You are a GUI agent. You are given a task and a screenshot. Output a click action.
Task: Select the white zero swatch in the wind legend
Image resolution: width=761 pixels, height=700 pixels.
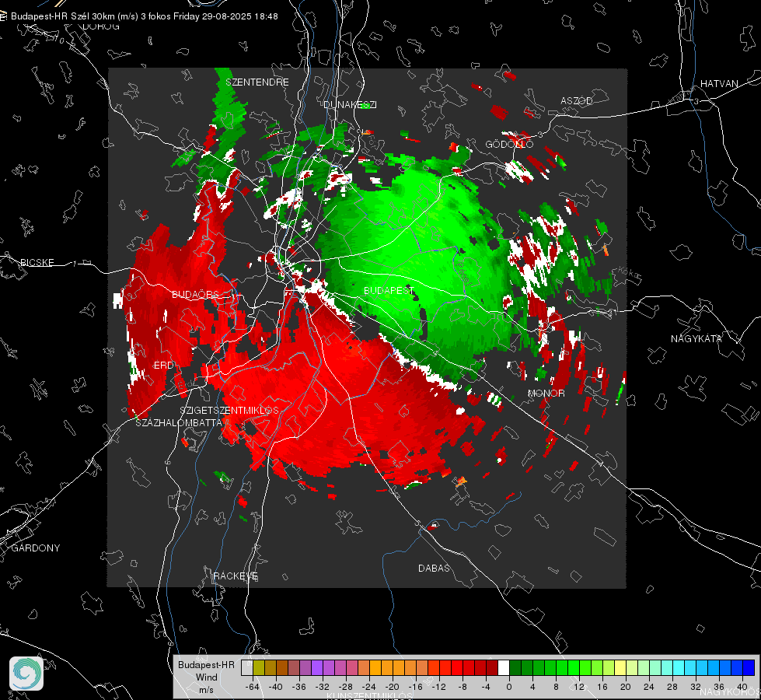(x=504, y=667)
